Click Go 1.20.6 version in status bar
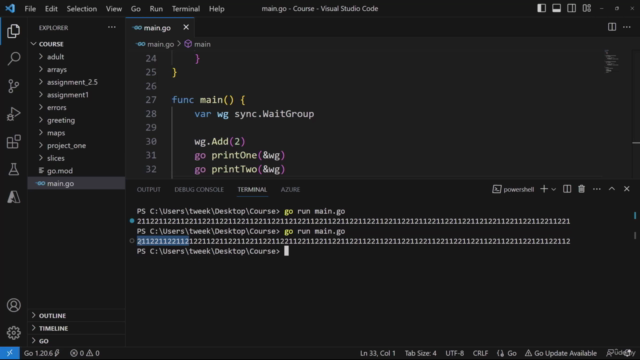The image size is (640, 360). (x=42, y=353)
